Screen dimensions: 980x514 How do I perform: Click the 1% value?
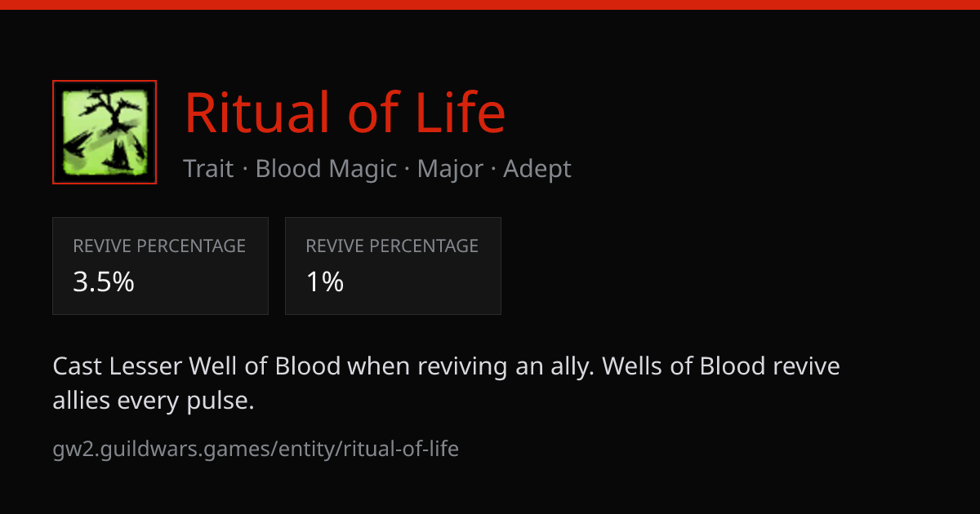point(325,282)
